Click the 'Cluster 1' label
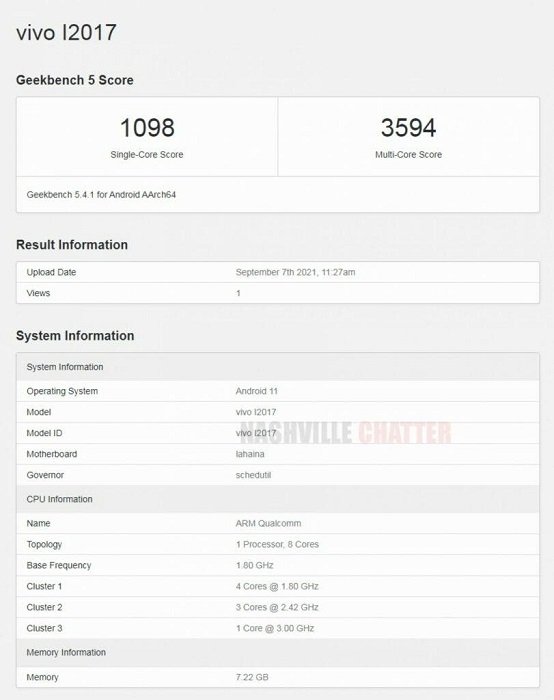 tap(44, 586)
